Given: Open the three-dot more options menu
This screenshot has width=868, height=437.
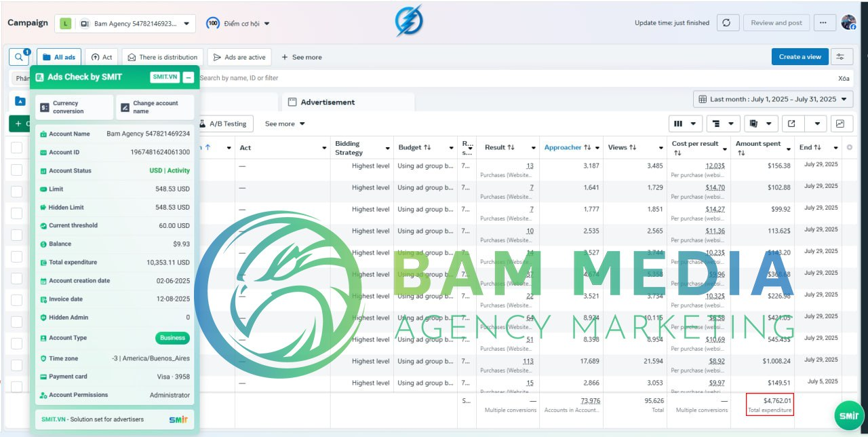Looking at the screenshot, I should point(823,22).
